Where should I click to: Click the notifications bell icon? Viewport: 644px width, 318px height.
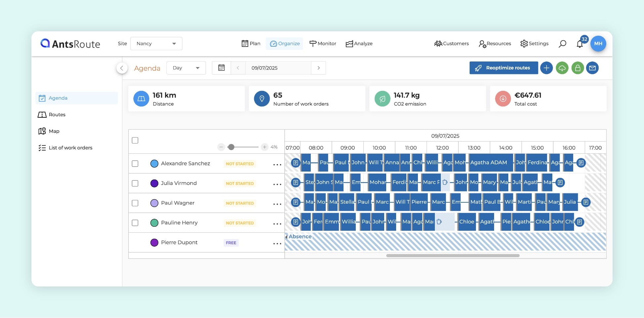(579, 44)
